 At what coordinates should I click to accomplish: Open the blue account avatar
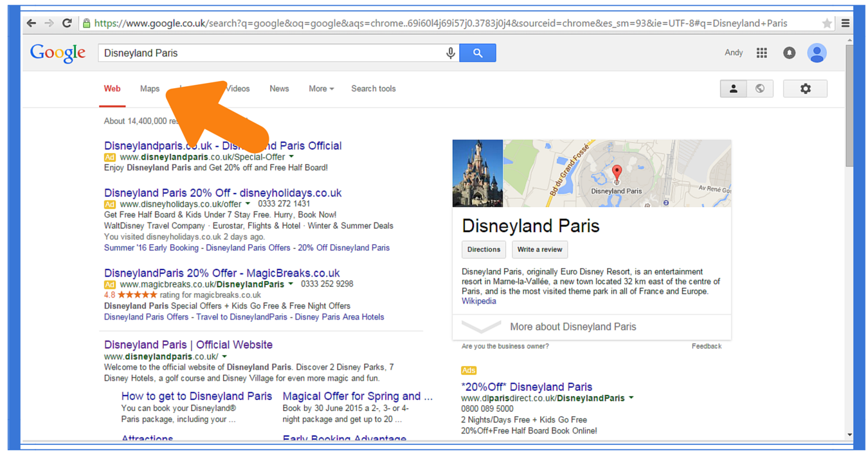pyautogui.click(x=817, y=53)
